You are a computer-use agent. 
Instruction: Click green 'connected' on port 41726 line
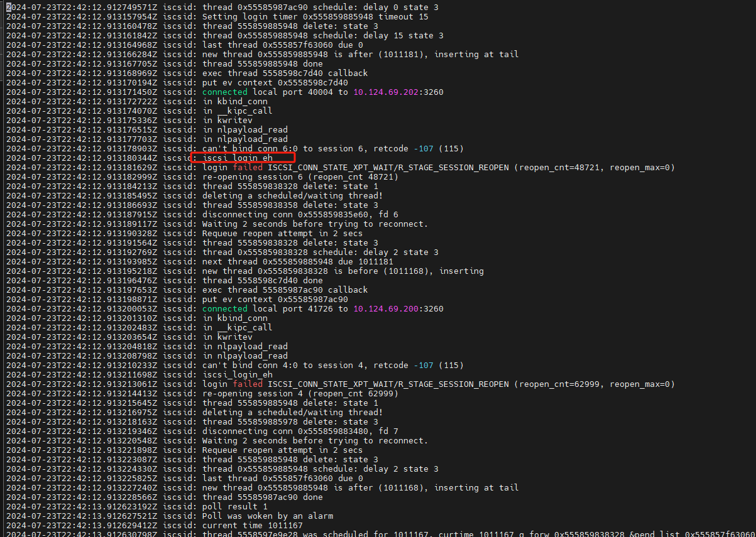[x=224, y=309]
